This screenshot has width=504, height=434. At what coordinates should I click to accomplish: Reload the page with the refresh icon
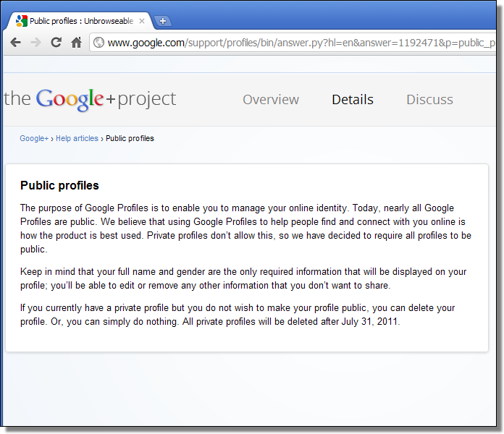[56, 42]
